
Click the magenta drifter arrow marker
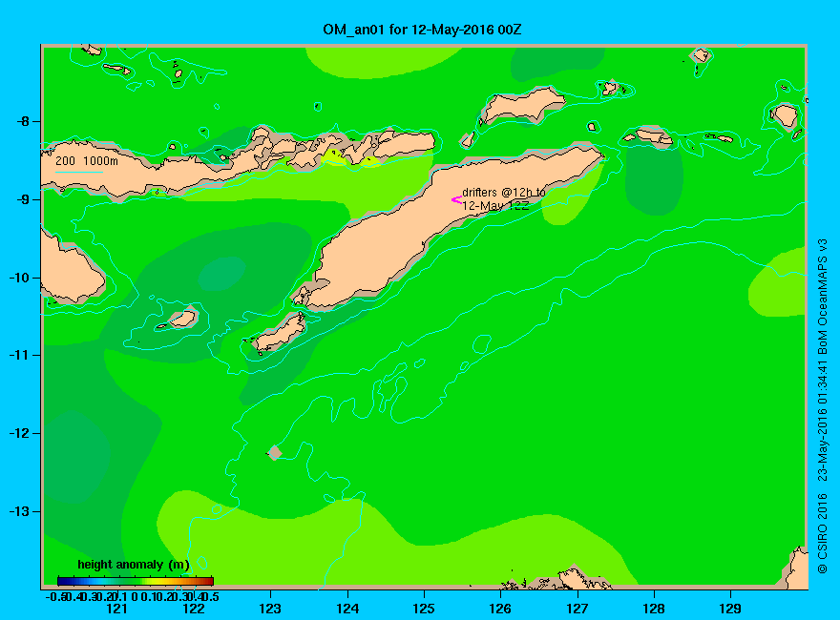pos(456,200)
